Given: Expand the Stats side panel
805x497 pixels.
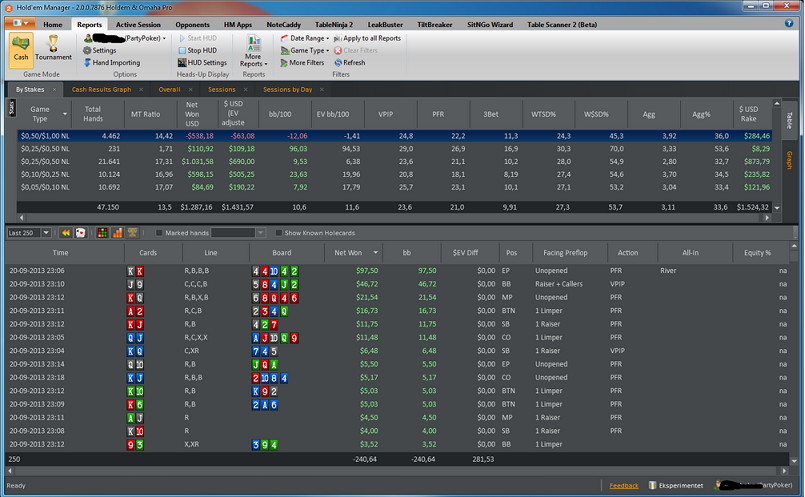Looking at the screenshot, I should [12, 108].
